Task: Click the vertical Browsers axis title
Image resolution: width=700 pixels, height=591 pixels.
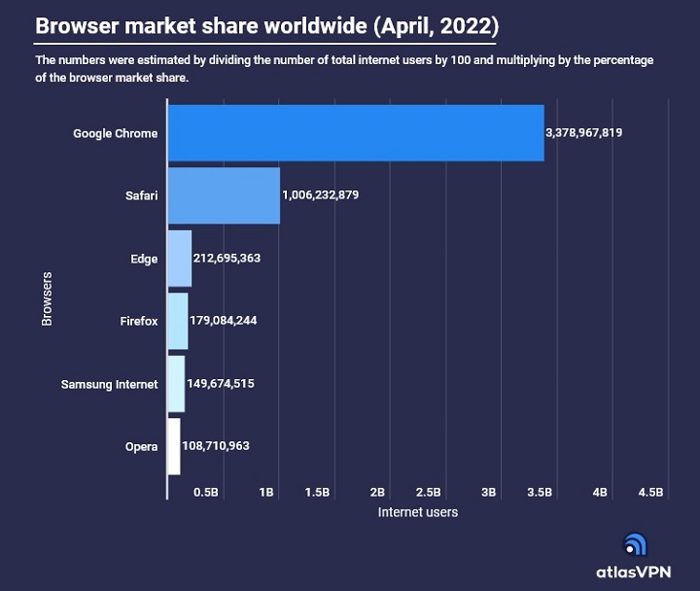Action: (47, 299)
